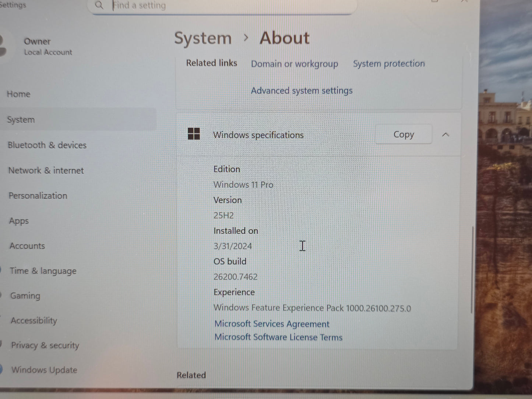Open Advanced system settings
Screen dimensions: 532x399
[x=302, y=91]
